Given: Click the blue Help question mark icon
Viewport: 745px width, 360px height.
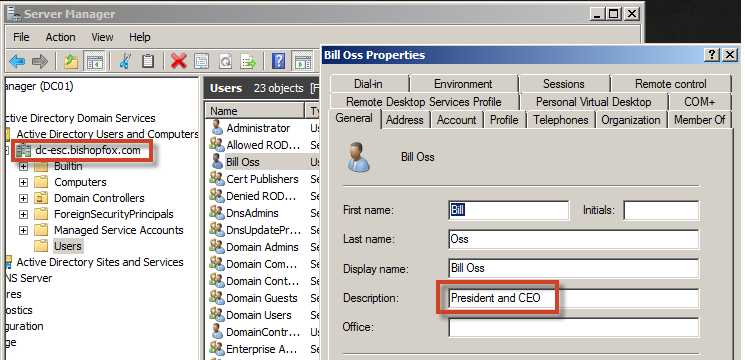Looking at the screenshot, I should pyautogui.click(x=278, y=61).
